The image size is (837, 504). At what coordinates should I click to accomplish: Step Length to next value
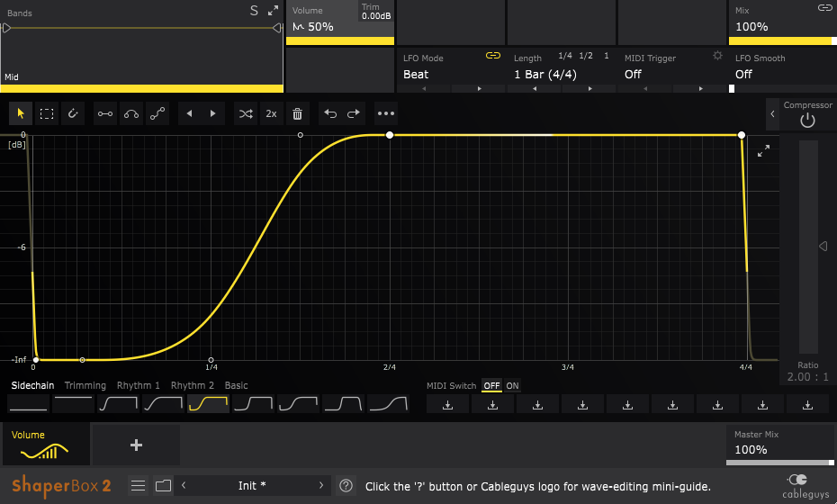coord(589,88)
